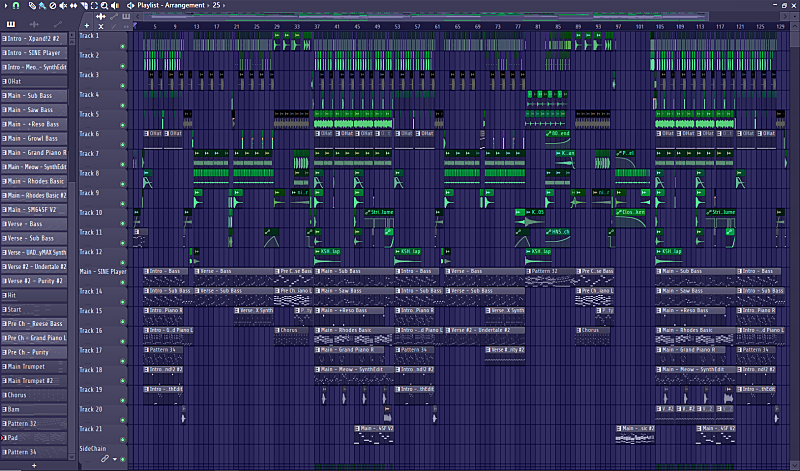Click the link icon on SideChain track
This screenshot has height=471, width=800.
104,460
